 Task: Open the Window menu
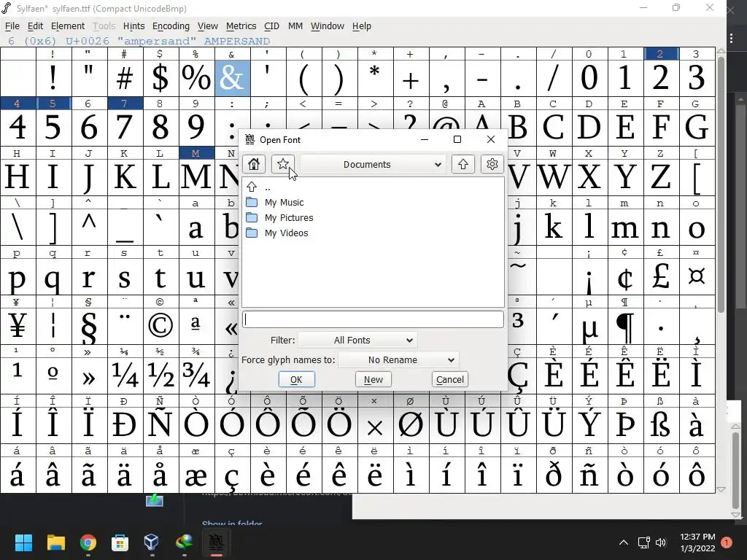[328, 26]
